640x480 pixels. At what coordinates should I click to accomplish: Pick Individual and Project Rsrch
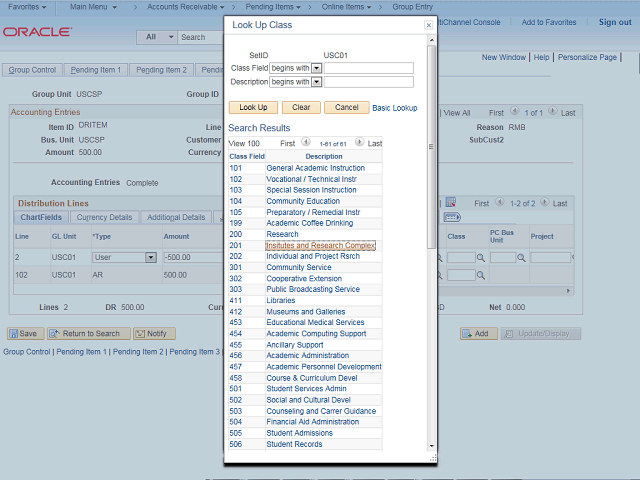pos(313,256)
